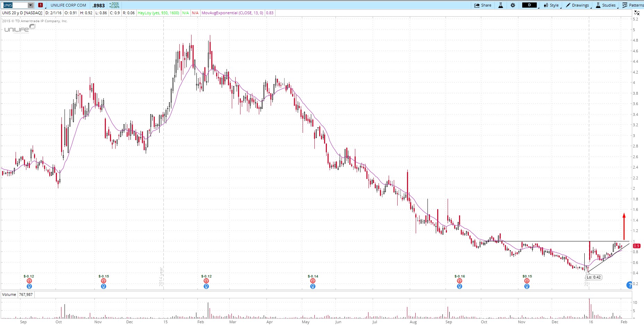Click the red phone icon under $-0.14
This screenshot has width=644, height=325.
click(x=313, y=281)
